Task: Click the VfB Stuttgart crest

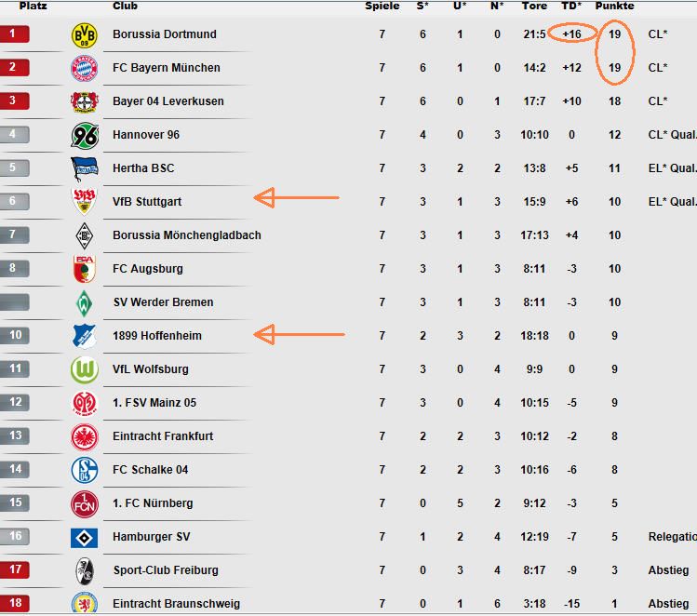Action: [x=84, y=201]
